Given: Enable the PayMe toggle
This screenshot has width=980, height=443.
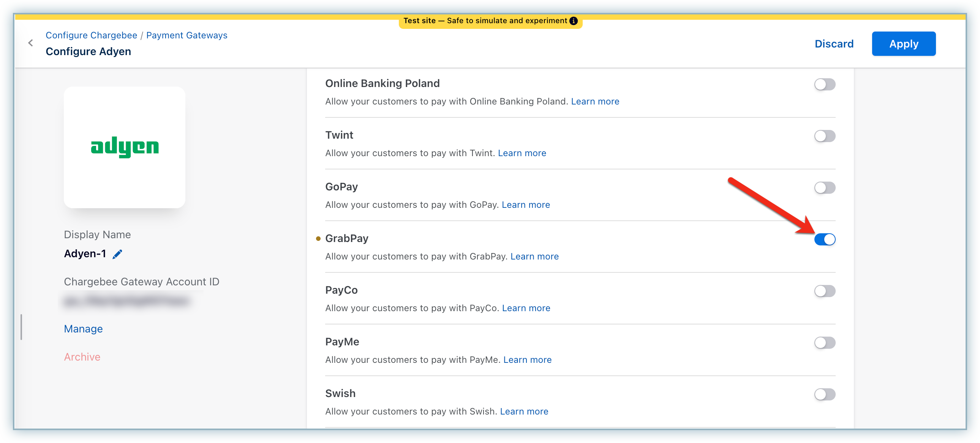Looking at the screenshot, I should pyautogui.click(x=824, y=343).
